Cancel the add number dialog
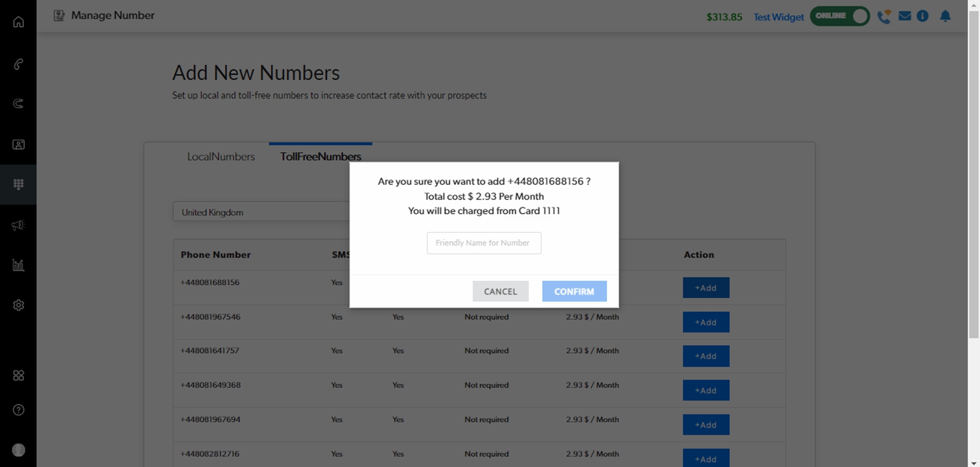Viewport: 980px width, 467px height. click(x=500, y=291)
